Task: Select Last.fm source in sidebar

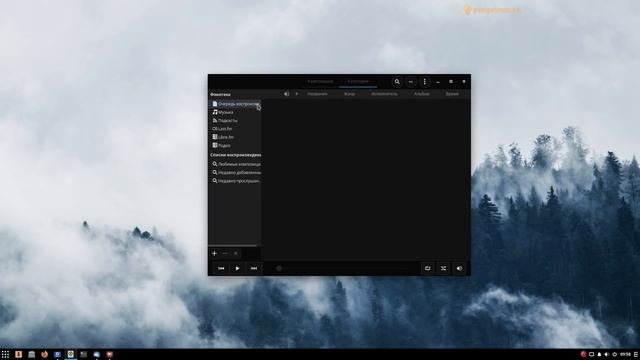Action: click(235, 129)
